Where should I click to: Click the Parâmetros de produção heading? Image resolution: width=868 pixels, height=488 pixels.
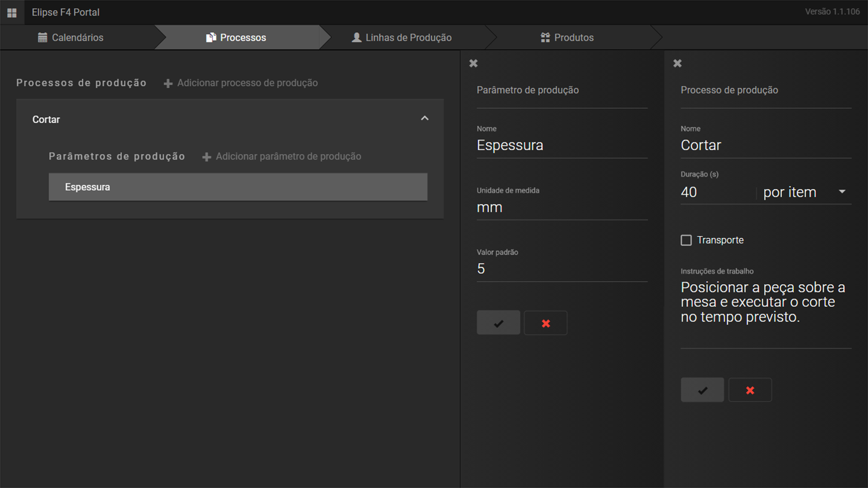point(117,157)
